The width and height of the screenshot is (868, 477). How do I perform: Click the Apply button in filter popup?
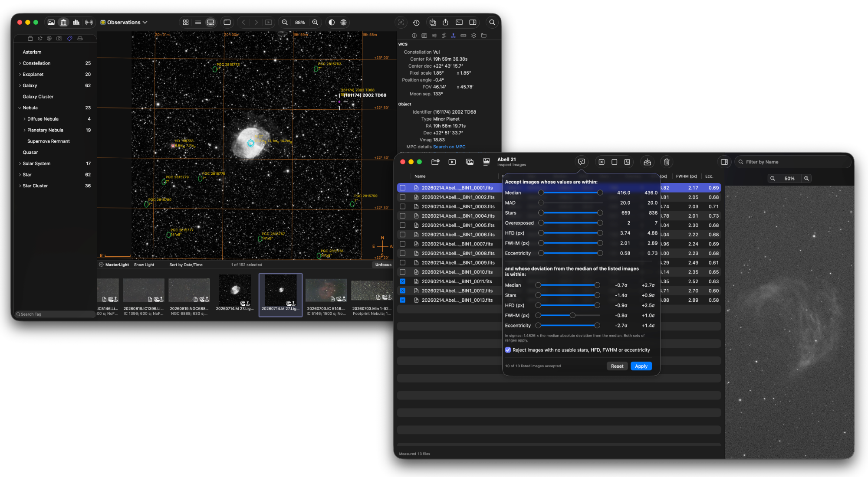pyautogui.click(x=641, y=366)
